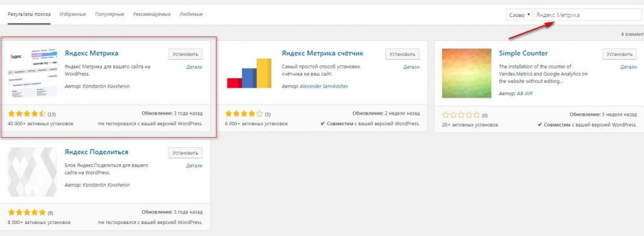Switch to the Популярные tab

pos(109,14)
